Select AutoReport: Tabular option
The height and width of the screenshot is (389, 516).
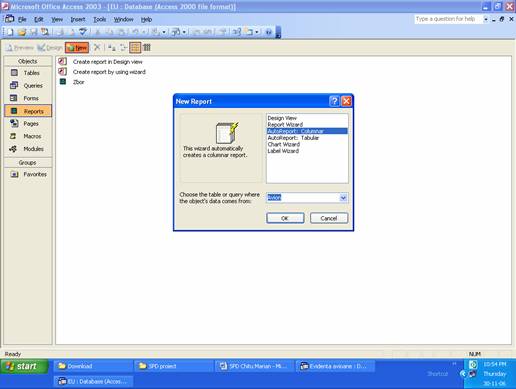click(293, 138)
